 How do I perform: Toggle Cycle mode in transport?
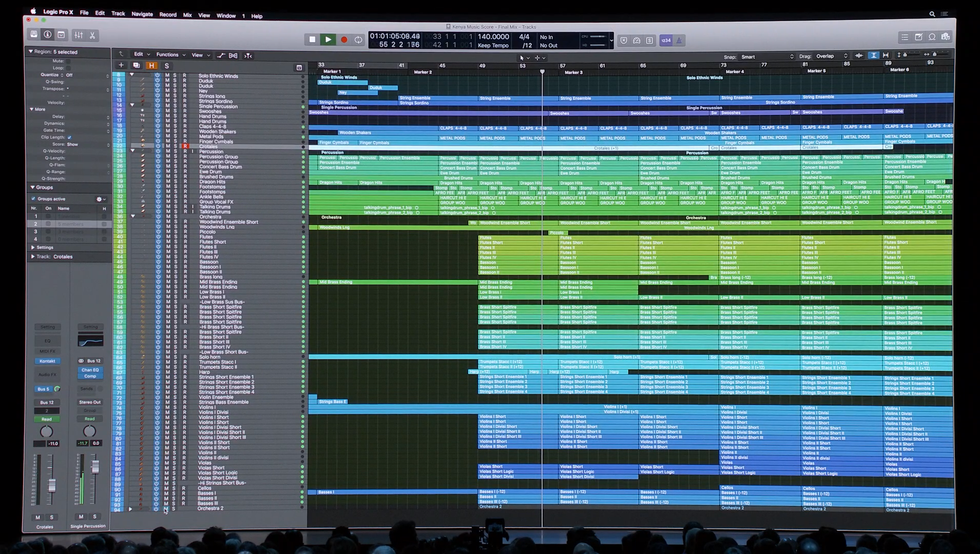click(358, 39)
